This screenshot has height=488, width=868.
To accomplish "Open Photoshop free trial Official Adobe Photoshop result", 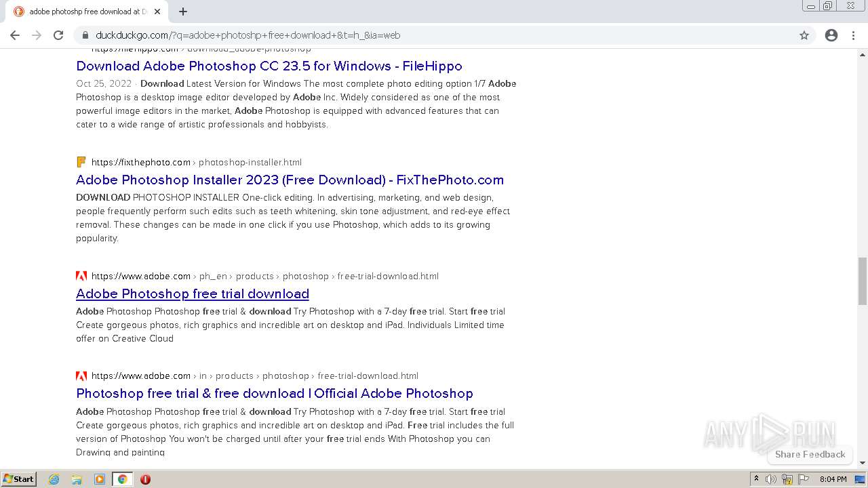I will pos(275,393).
